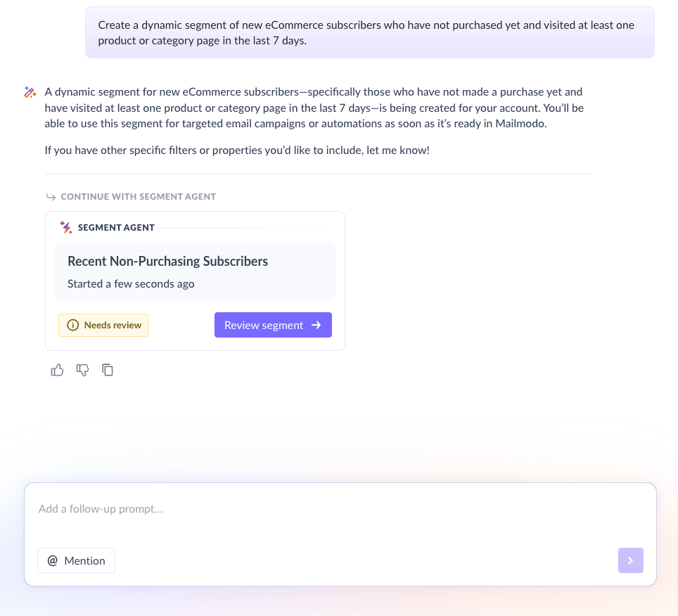Click the user's dynamic segment prompt bubble

click(370, 32)
